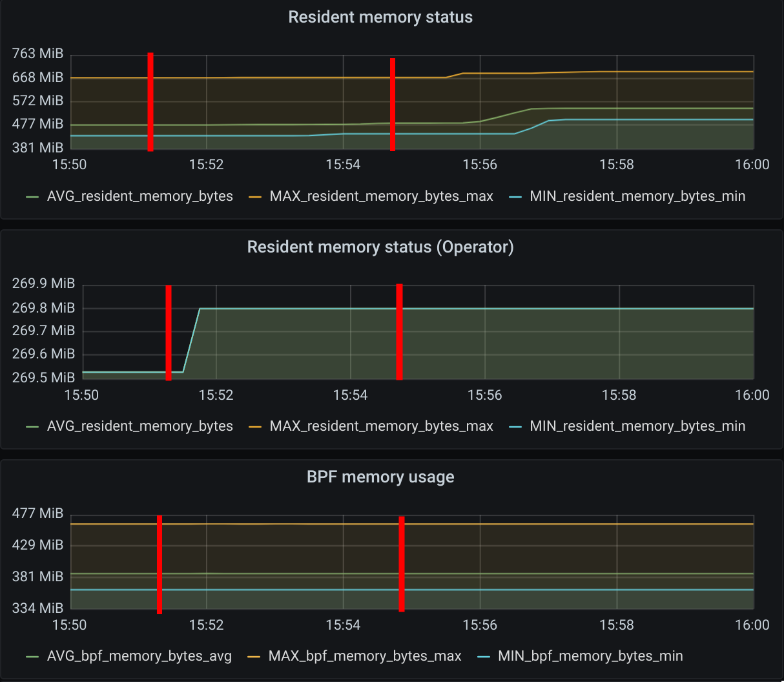This screenshot has width=784, height=682.
Task: Open the topmost Resident memory status title menu
Action: pyautogui.click(x=380, y=17)
